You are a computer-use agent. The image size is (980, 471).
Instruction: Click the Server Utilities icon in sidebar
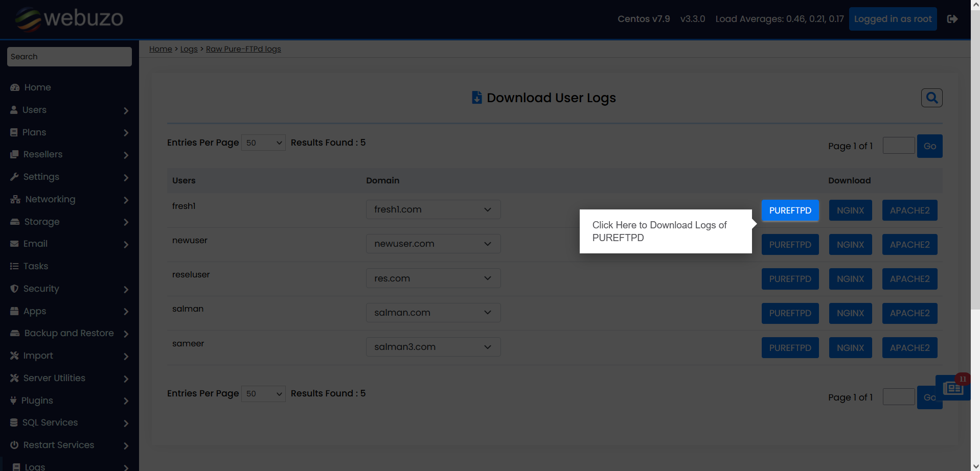(14, 378)
